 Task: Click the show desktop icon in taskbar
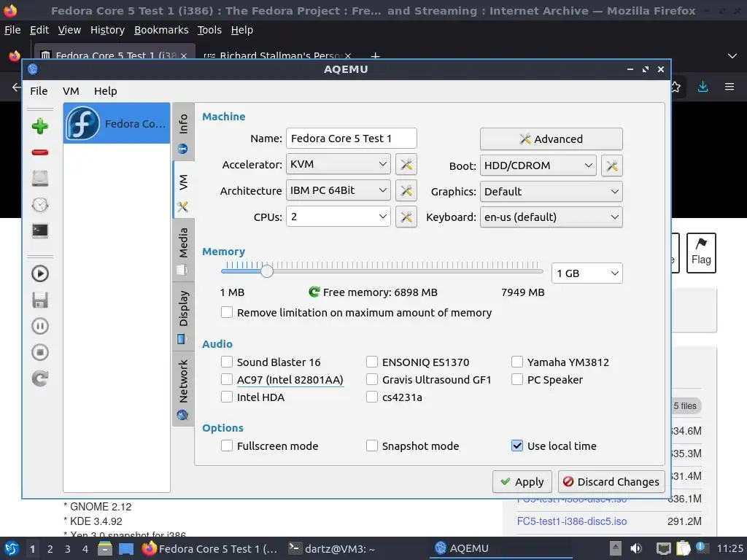tap(125, 548)
